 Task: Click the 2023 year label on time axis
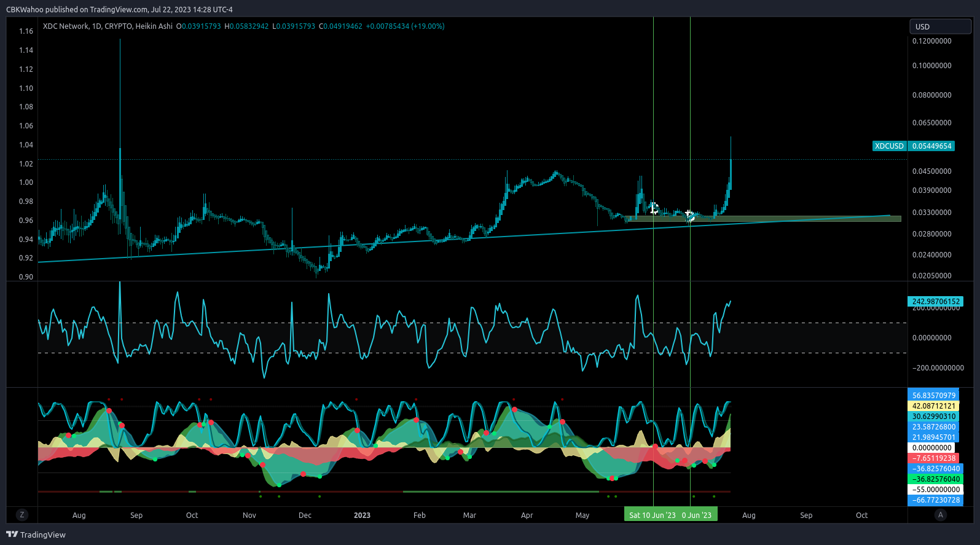coord(362,516)
